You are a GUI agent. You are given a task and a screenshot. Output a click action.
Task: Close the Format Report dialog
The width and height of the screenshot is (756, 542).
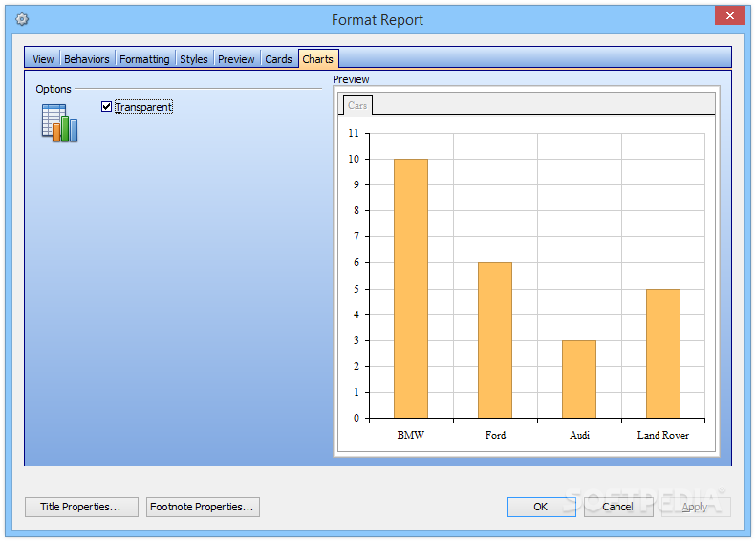coord(730,15)
